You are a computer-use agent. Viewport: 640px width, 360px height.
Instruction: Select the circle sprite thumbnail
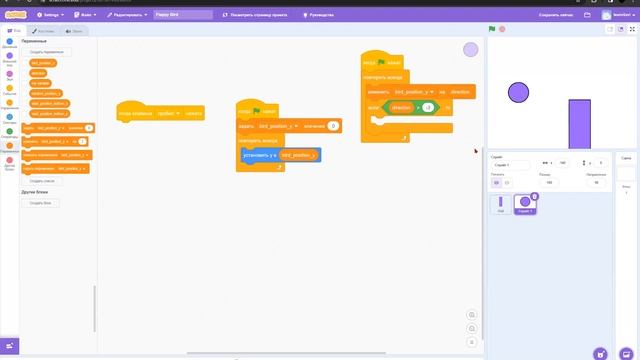(525, 204)
